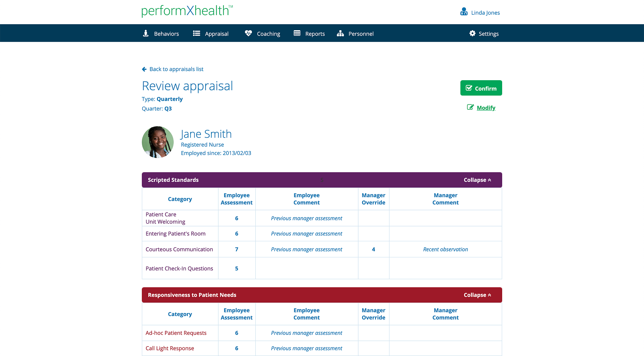
Task: Click Jane Smith's profile photo
Action: (158, 142)
